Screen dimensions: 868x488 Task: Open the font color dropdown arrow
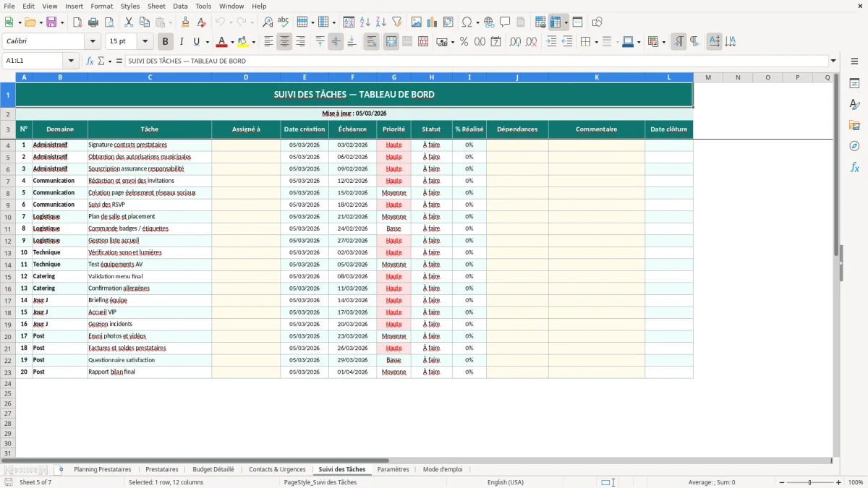(x=232, y=42)
